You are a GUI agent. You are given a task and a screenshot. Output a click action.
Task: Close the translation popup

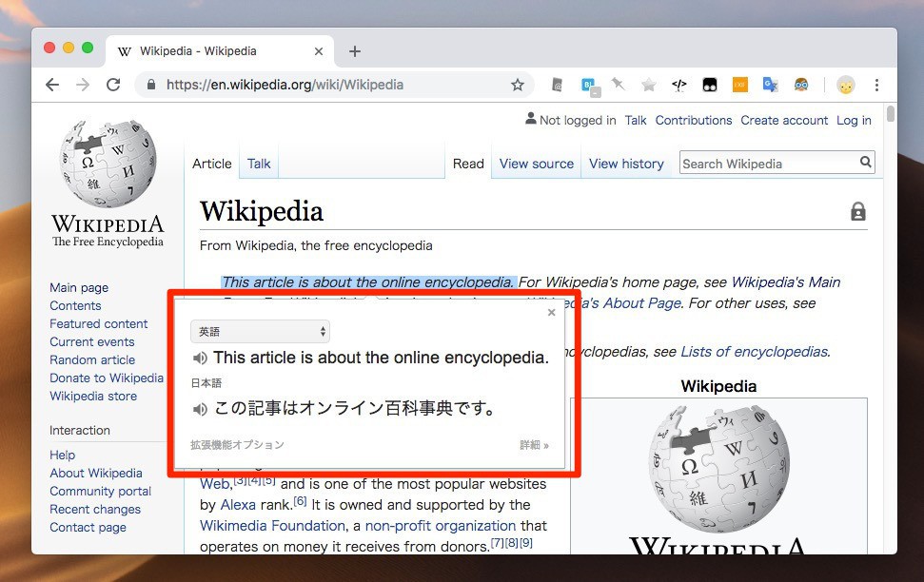552,312
